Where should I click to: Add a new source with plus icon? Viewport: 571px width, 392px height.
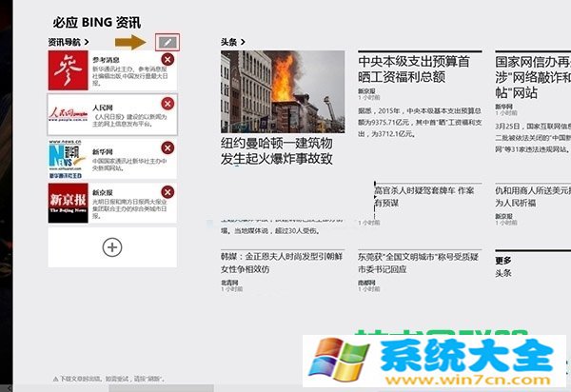coord(112,247)
